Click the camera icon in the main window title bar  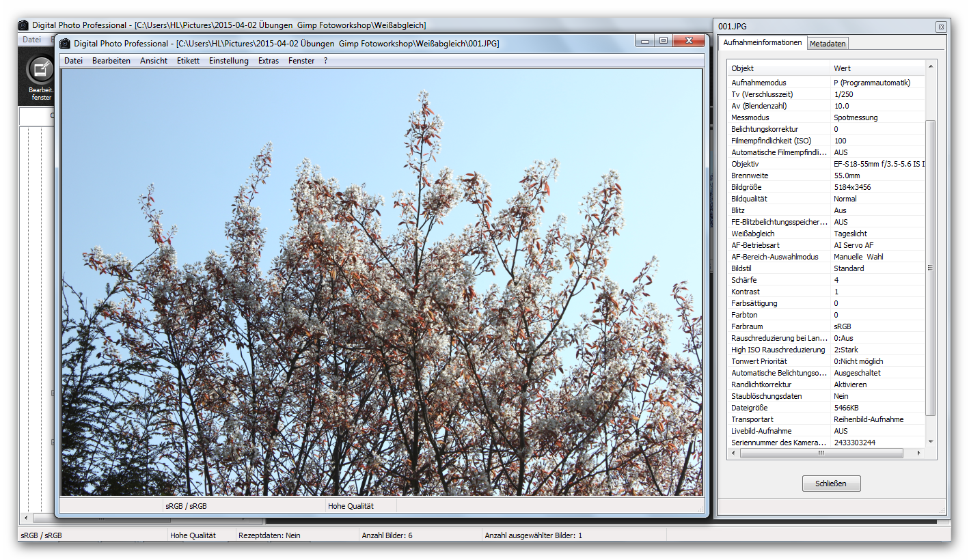tap(23, 25)
